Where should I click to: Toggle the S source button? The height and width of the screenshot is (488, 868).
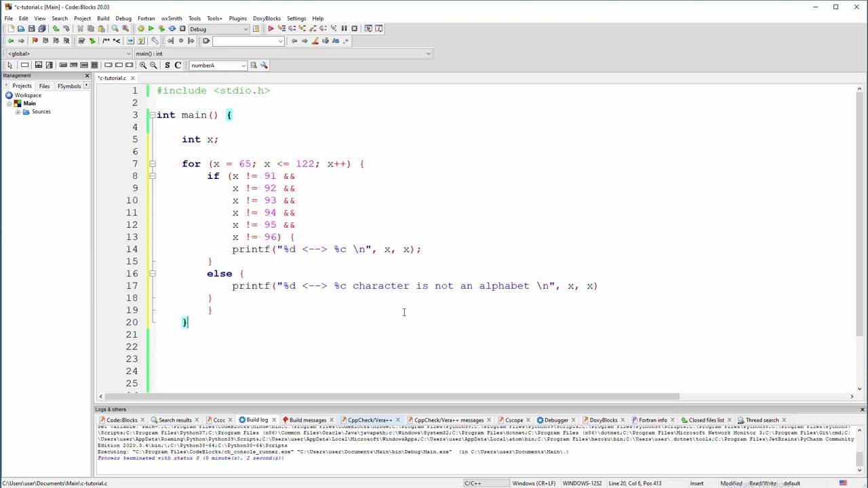167,65
